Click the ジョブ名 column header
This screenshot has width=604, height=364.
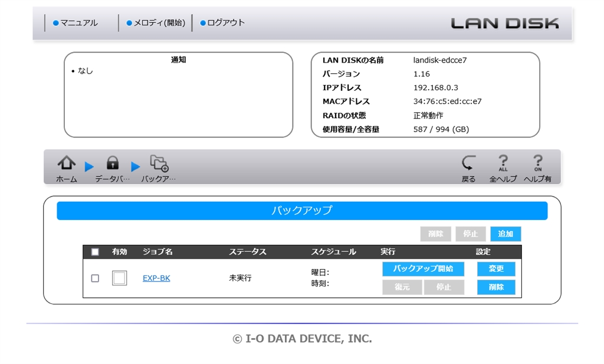click(157, 252)
